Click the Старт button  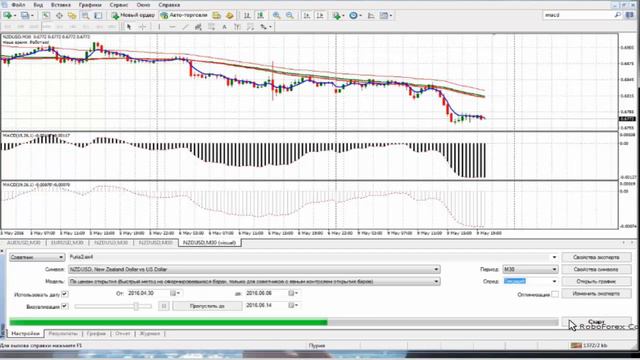(596, 322)
